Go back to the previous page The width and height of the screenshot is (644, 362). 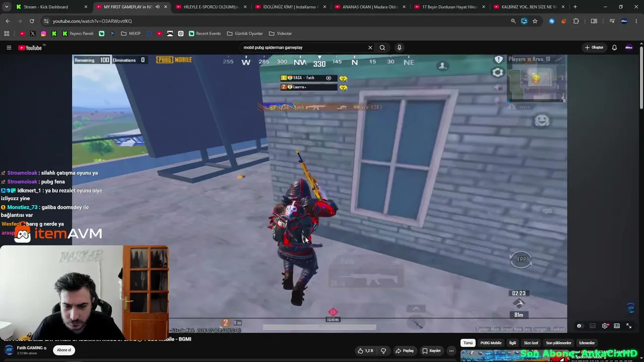(8, 21)
